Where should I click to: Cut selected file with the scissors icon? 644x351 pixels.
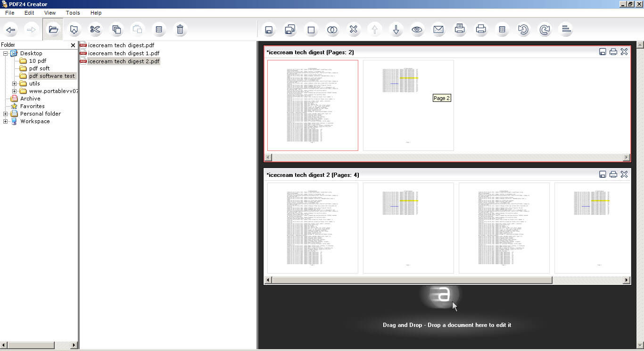coord(95,30)
